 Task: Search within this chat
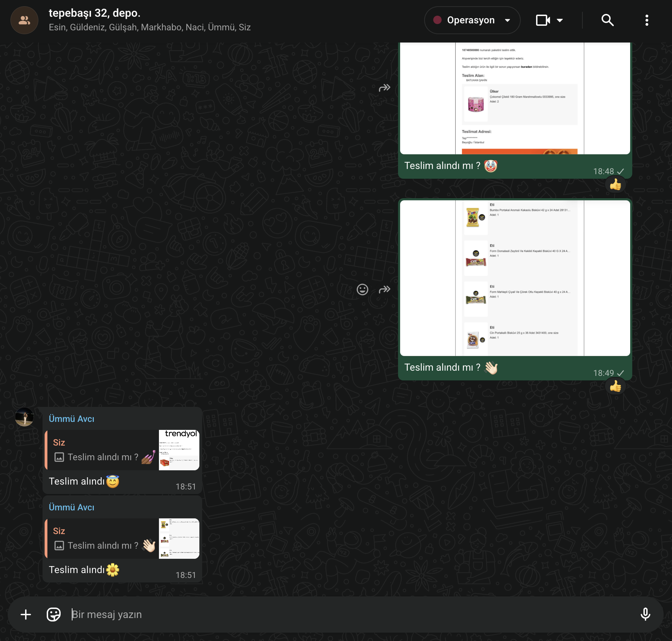608,20
